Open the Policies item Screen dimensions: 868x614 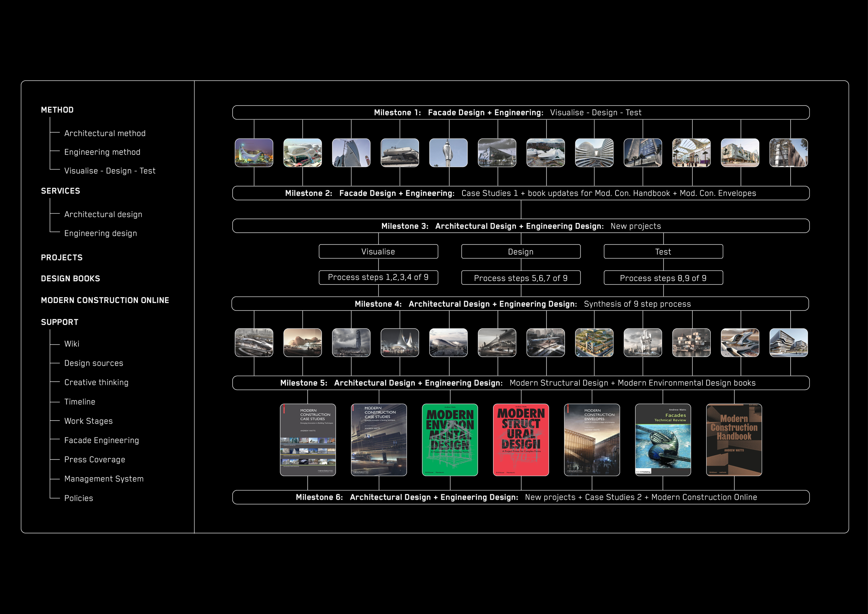(x=78, y=498)
